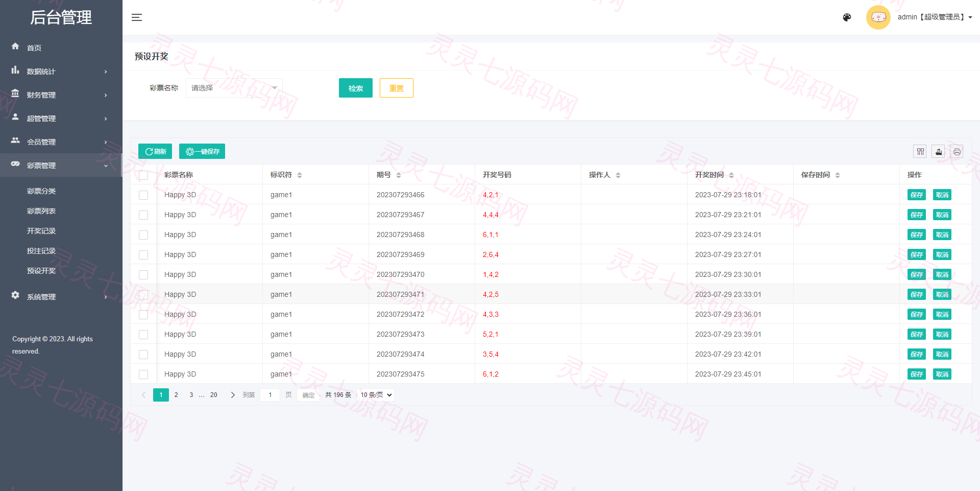Image resolution: width=980 pixels, height=491 pixels.
Task: Expand the 系统管理 sidebar menu
Action: click(61, 296)
